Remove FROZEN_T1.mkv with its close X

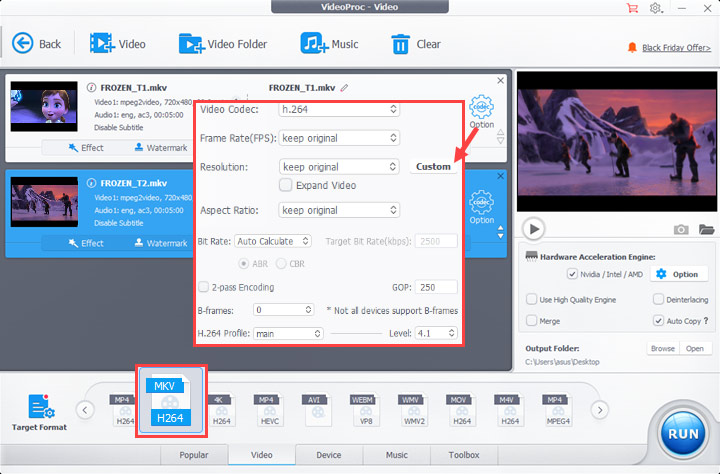tap(501, 80)
